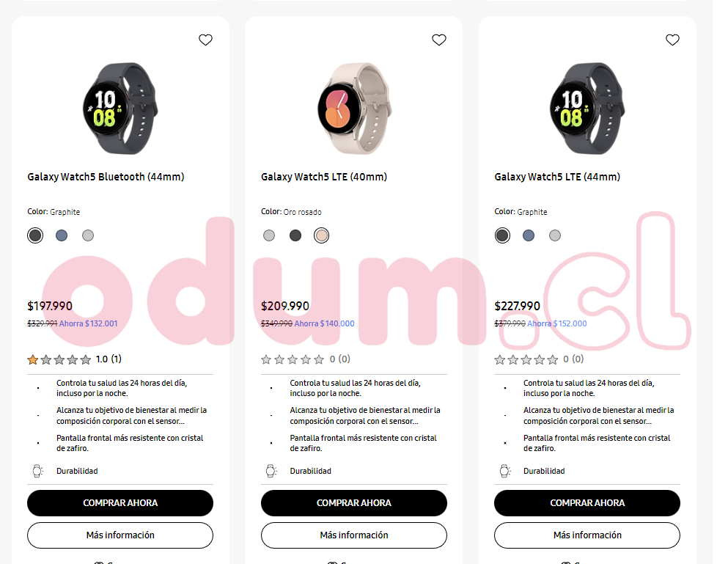Select Graphite color for Watch5 Bluetooth 44mm
This screenshot has height=564, width=728.
point(35,235)
